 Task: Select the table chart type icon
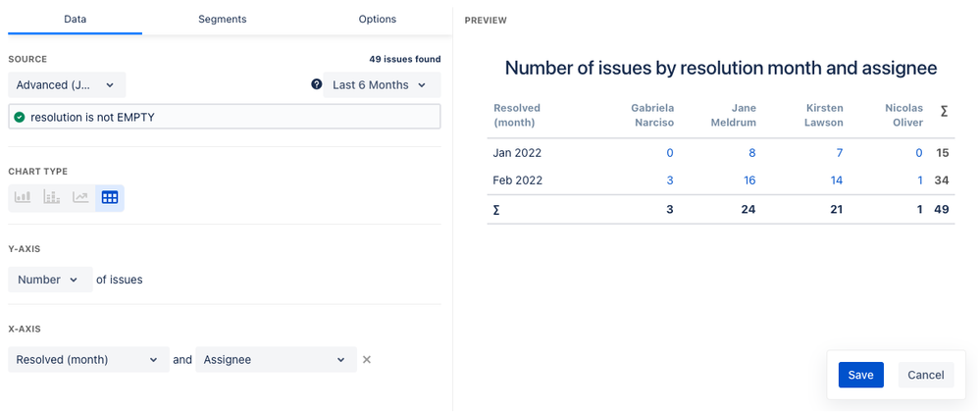click(109, 197)
